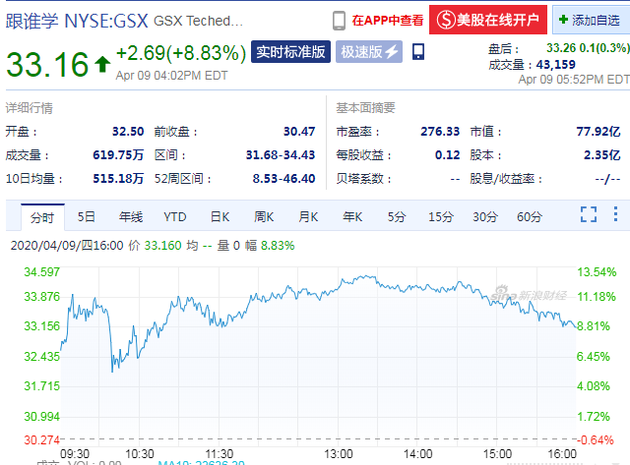Image resolution: width=630 pixels, height=465 pixels.
Task: Switch to the YTD chart tab
Action: (x=175, y=217)
